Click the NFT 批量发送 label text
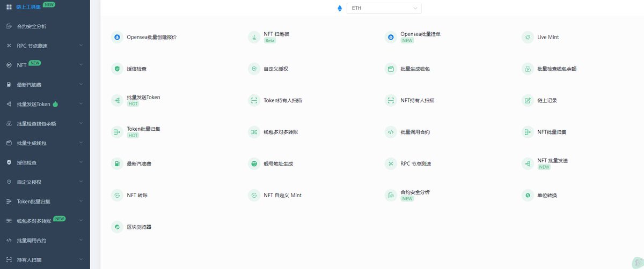The width and height of the screenshot is (644, 269). tap(552, 160)
